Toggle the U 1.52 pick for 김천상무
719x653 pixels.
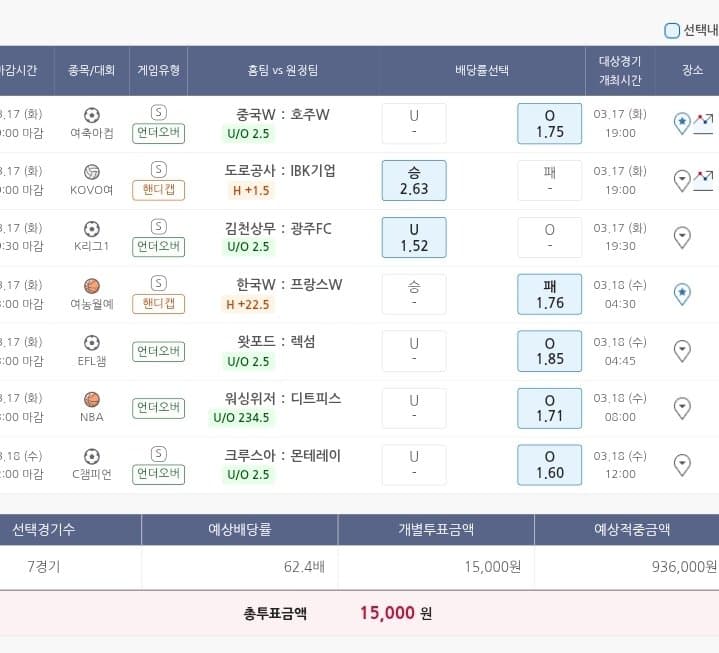coord(414,237)
